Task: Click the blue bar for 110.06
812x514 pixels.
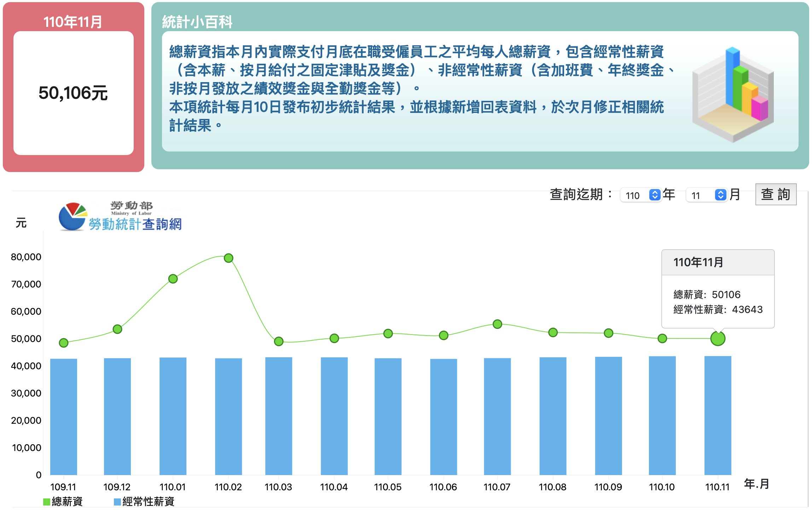Action: 443,417
